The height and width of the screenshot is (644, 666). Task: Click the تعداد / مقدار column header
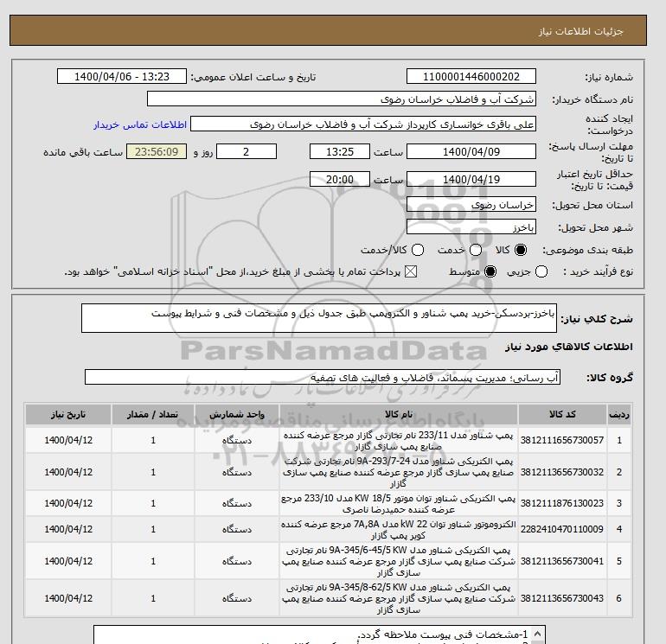click(x=153, y=414)
